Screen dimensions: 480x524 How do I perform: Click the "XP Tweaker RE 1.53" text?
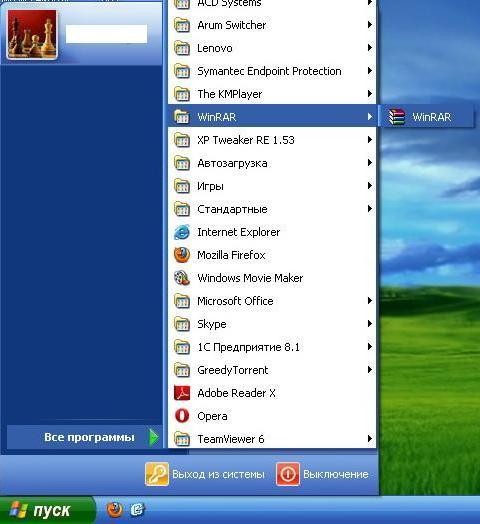[x=246, y=140]
